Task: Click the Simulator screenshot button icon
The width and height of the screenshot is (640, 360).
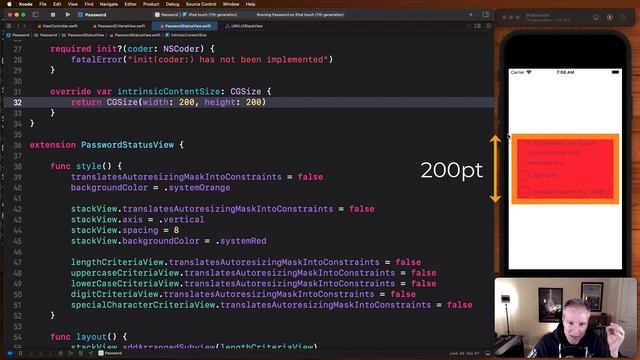Action: (610, 18)
